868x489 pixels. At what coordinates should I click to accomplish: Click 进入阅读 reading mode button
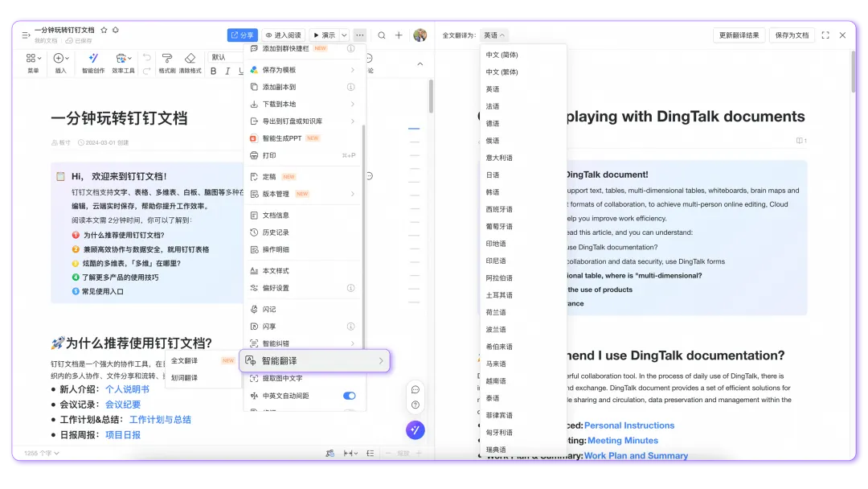(x=284, y=35)
